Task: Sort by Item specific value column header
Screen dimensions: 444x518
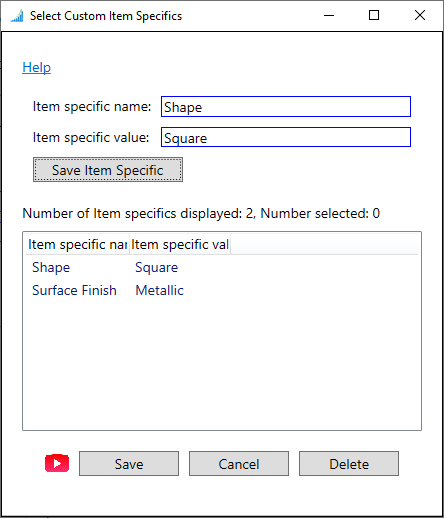Action: click(x=180, y=244)
